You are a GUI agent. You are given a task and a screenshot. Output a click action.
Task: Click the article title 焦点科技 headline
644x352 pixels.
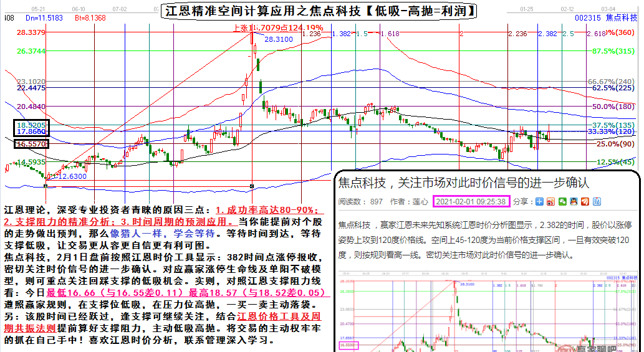(x=463, y=183)
